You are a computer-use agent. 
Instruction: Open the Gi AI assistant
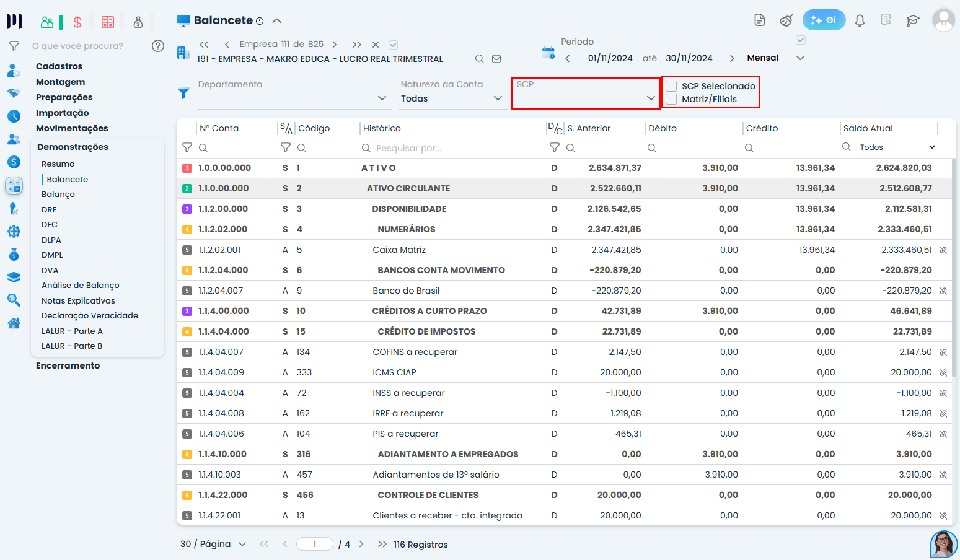click(x=824, y=20)
